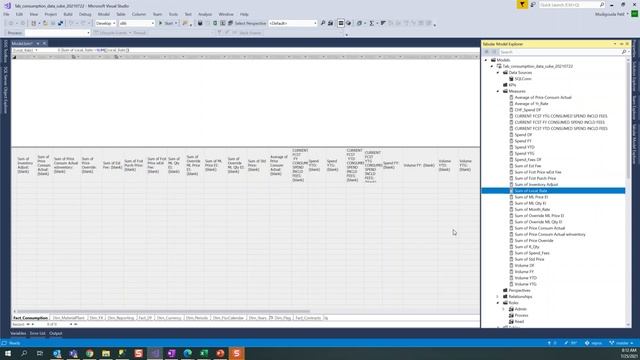This screenshot has width=640, height=360.
Task: Collapse the Roles node
Action: coord(498,303)
